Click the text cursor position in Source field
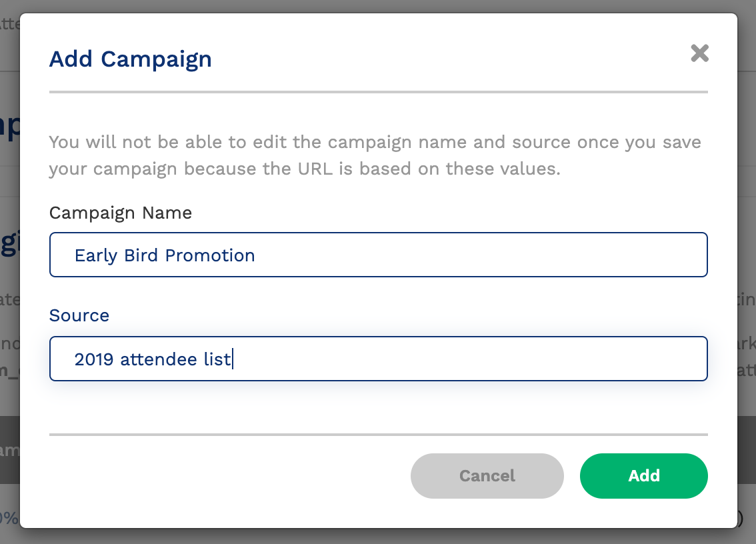Viewport: 756px width, 544px height. 233,359
